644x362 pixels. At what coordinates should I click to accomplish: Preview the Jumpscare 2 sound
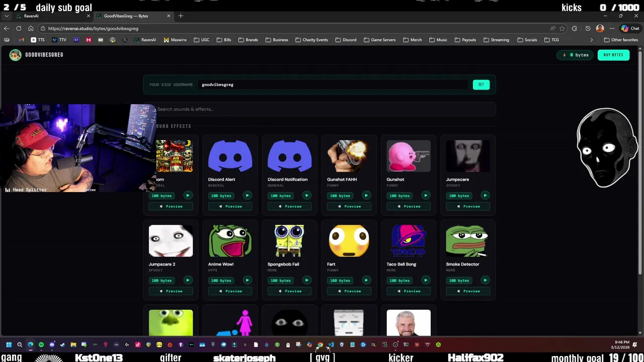click(x=171, y=291)
